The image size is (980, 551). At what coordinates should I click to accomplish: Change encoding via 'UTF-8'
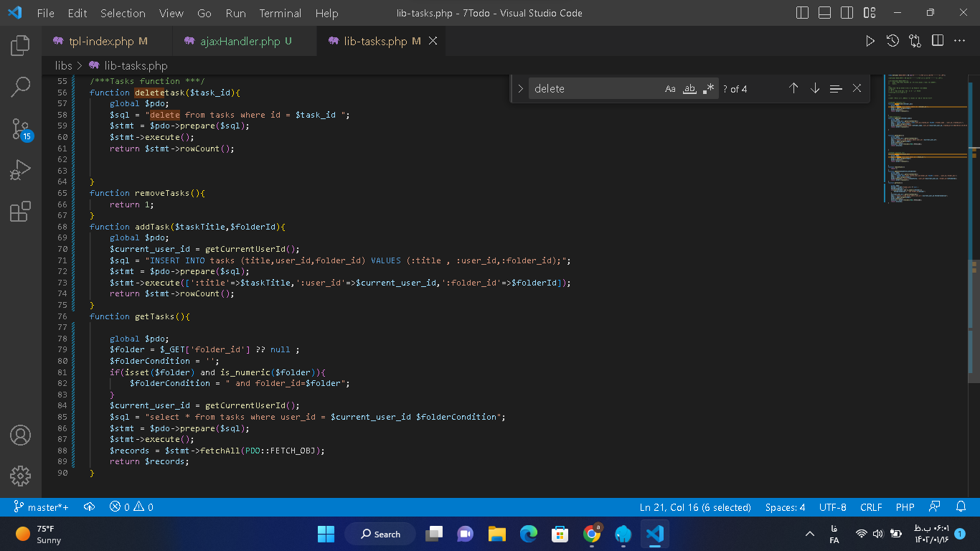point(833,507)
